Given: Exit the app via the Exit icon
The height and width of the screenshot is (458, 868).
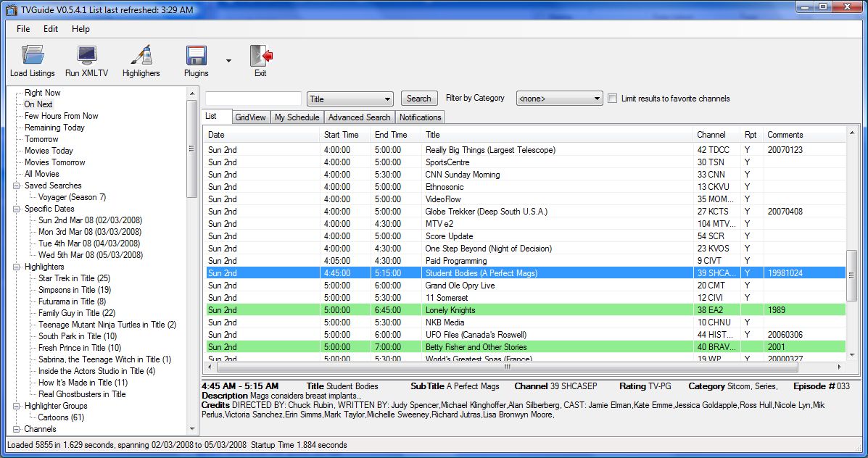Looking at the screenshot, I should pos(261,55).
